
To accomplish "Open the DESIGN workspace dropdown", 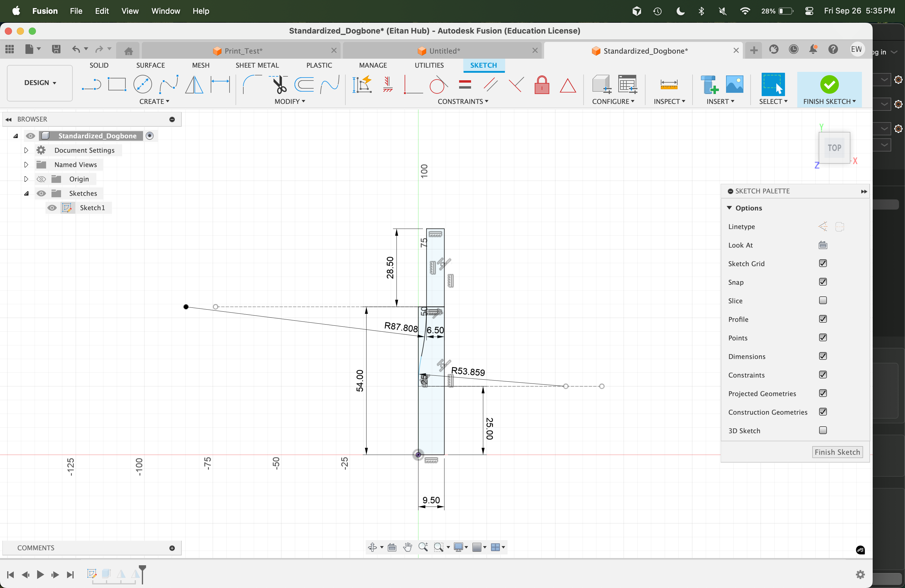I will tap(40, 83).
